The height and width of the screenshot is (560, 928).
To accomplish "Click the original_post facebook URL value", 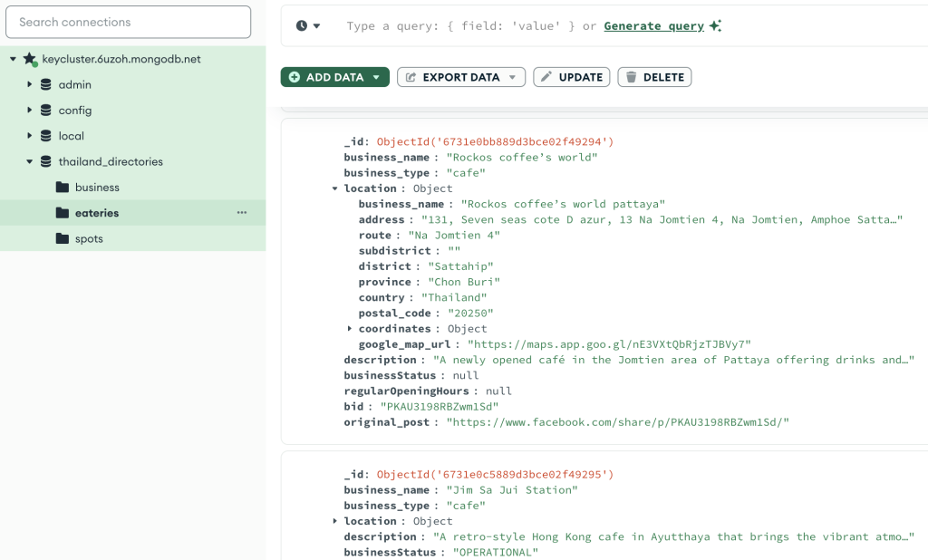I will pos(617,422).
